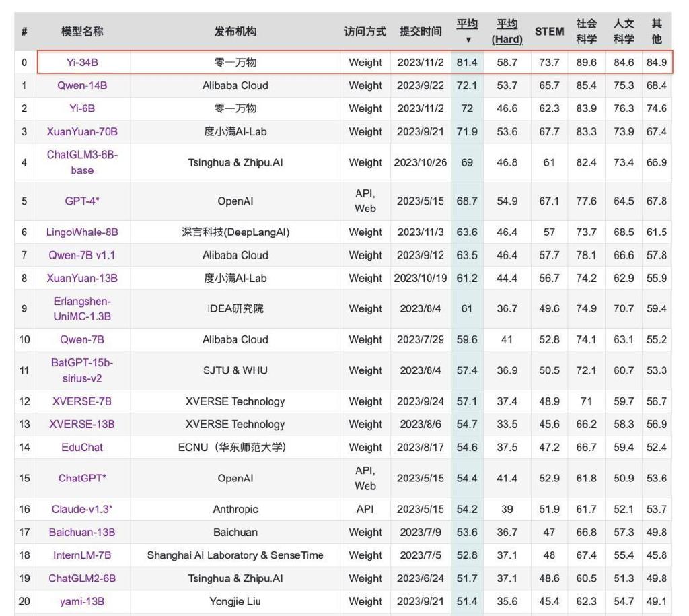
Task: Open the GPT-4* model link
Action: (83, 201)
